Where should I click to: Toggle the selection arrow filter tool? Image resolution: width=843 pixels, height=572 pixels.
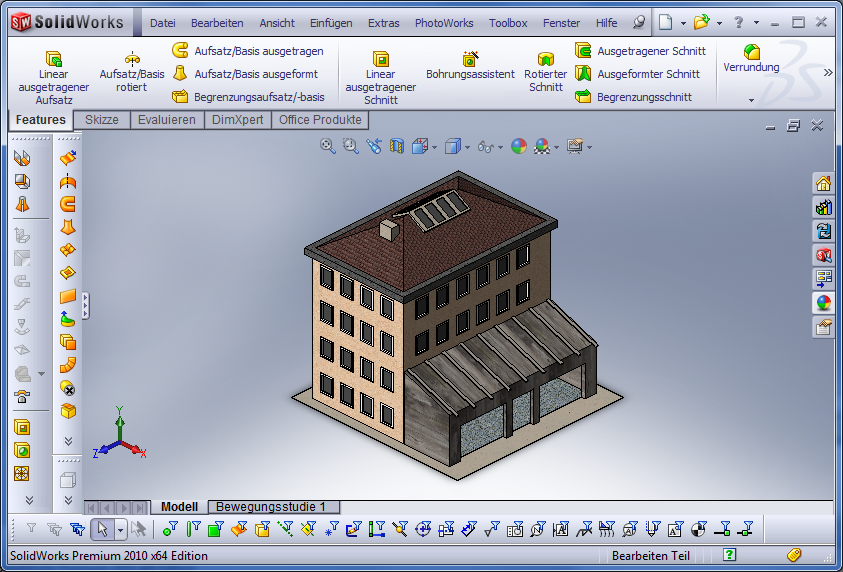coord(101,529)
